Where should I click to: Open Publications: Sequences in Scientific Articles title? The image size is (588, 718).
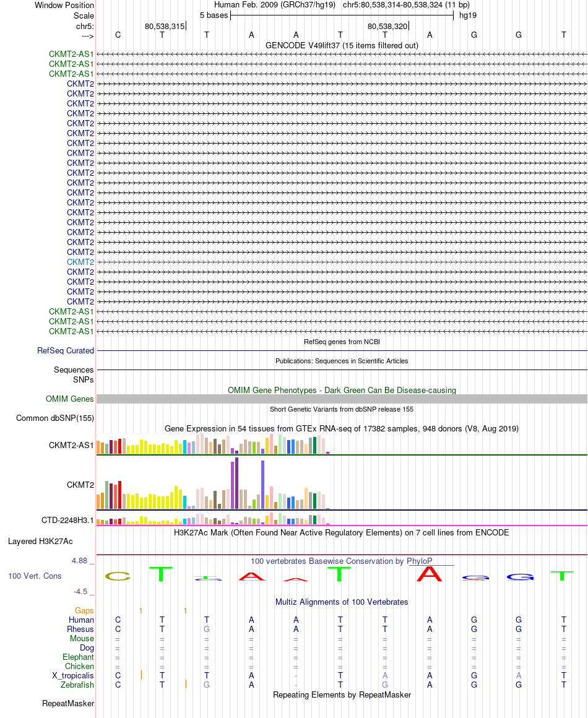pos(342,361)
